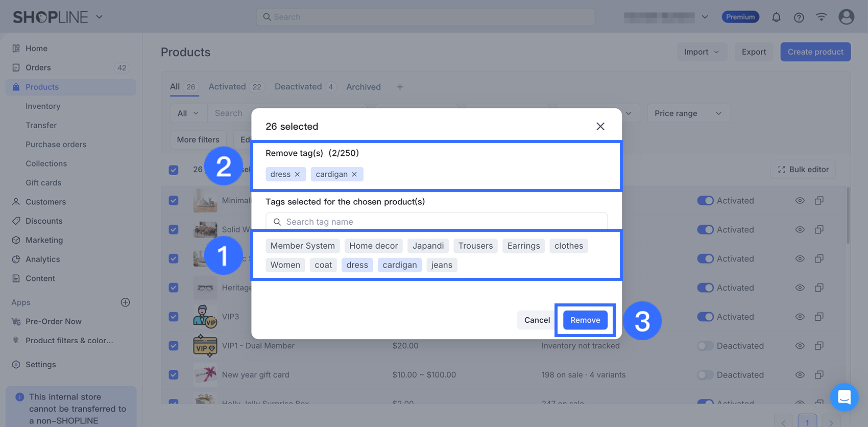Switch to the Archived tab
The width and height of the screenshot is (868, 427).
tap(364, 87)
